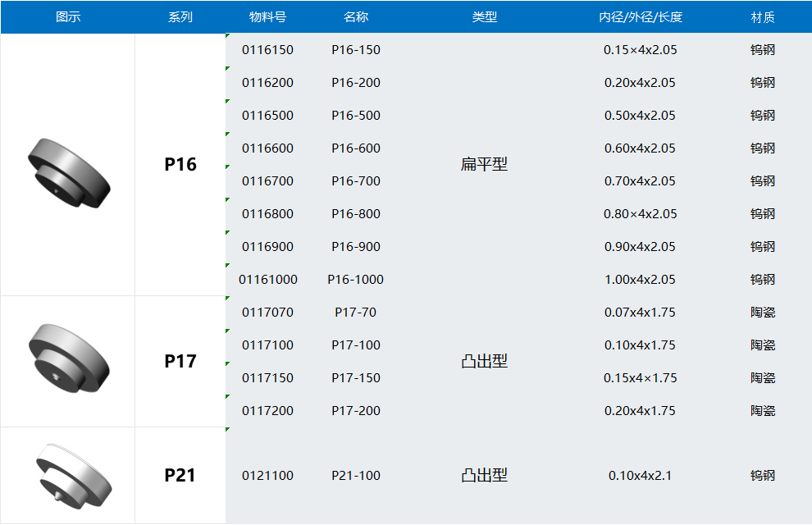Image resolution: width=812 pixels, height=525 pixels.
Task: Select the P16 series label
Action: coord(180,165)
